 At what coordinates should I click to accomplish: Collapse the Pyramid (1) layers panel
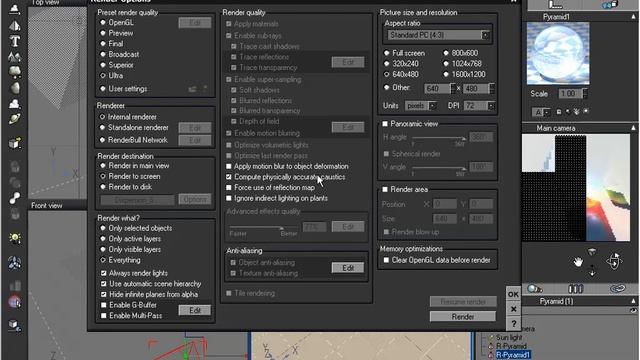click(633, 301)
